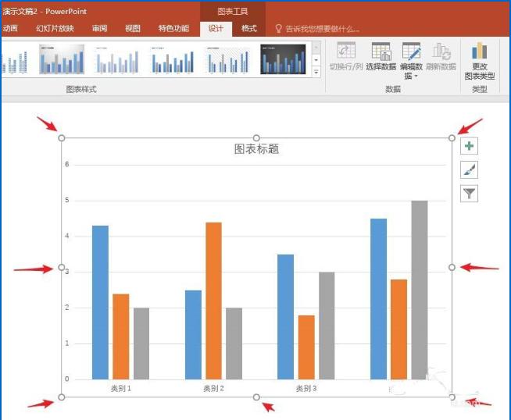Open the 幻灯片放映 tab
This screenshot has height=420, width=511.
click(x=55, y=29)
